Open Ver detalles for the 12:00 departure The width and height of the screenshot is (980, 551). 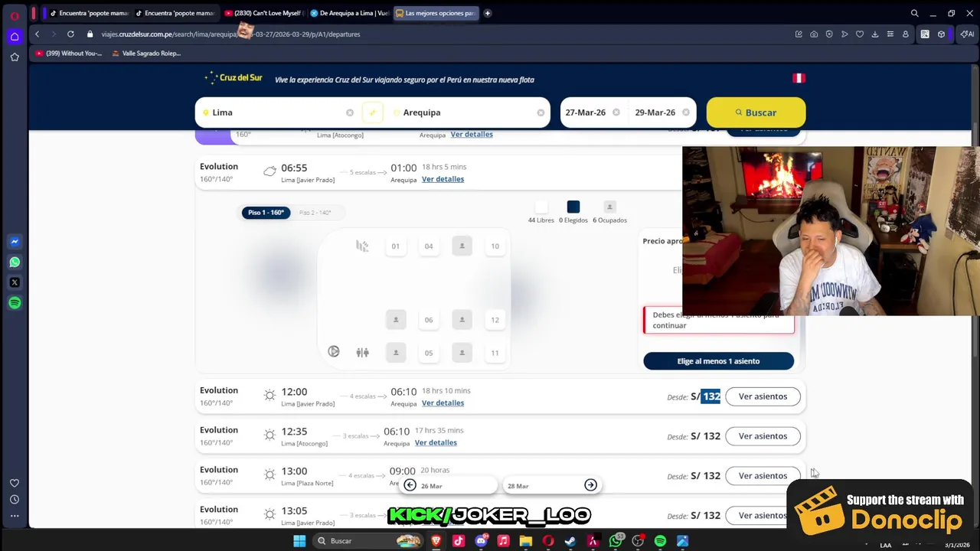[x=443, y=403]
